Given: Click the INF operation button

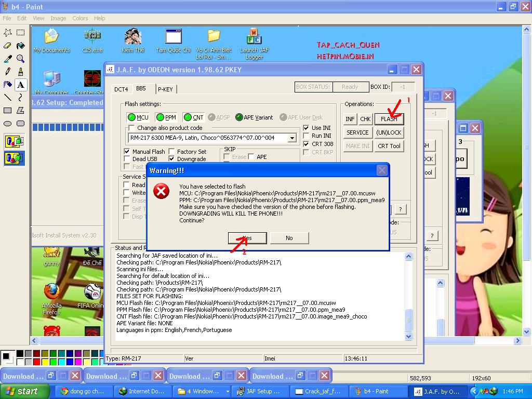Looking at the screenshot, I should [350, 119].
